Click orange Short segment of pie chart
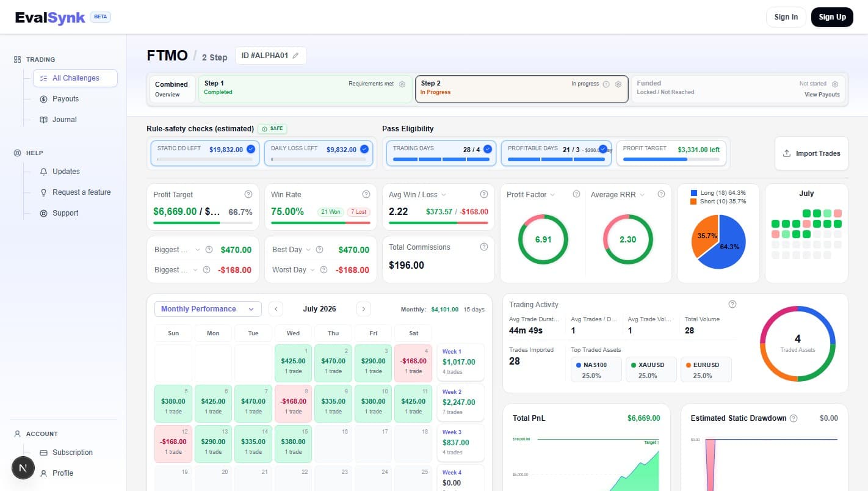868x491 pixels. click(705, 235)
